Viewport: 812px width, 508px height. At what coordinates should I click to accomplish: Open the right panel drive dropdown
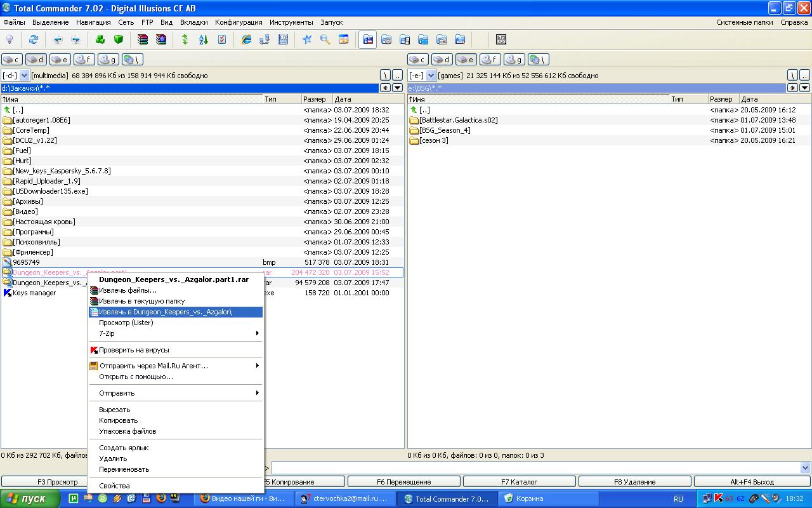[431, 76]
